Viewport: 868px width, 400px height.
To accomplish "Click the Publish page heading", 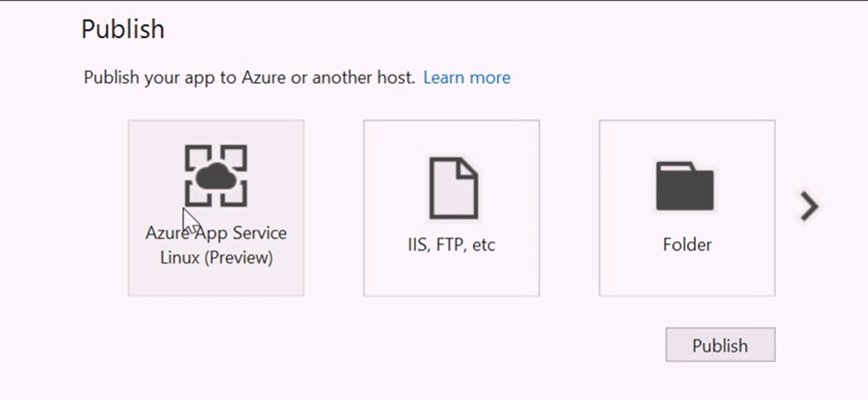I will [123, 30].
